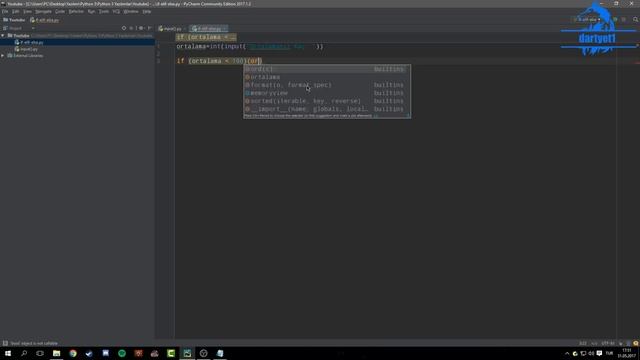The width and height of the screenshot is (640, 360).
Task: Open the Action Center notification icon
Action: tap(599, 353)
